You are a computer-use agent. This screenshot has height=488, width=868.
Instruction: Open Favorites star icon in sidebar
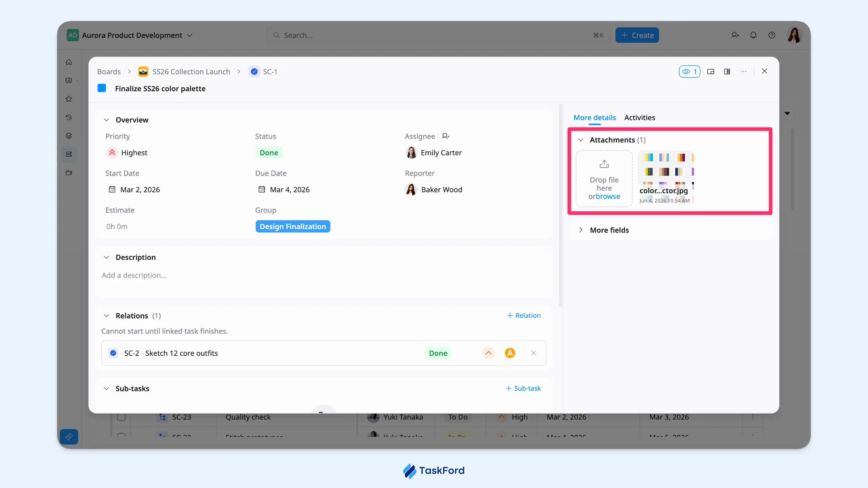pyautogui.click(x=69, y=99)
